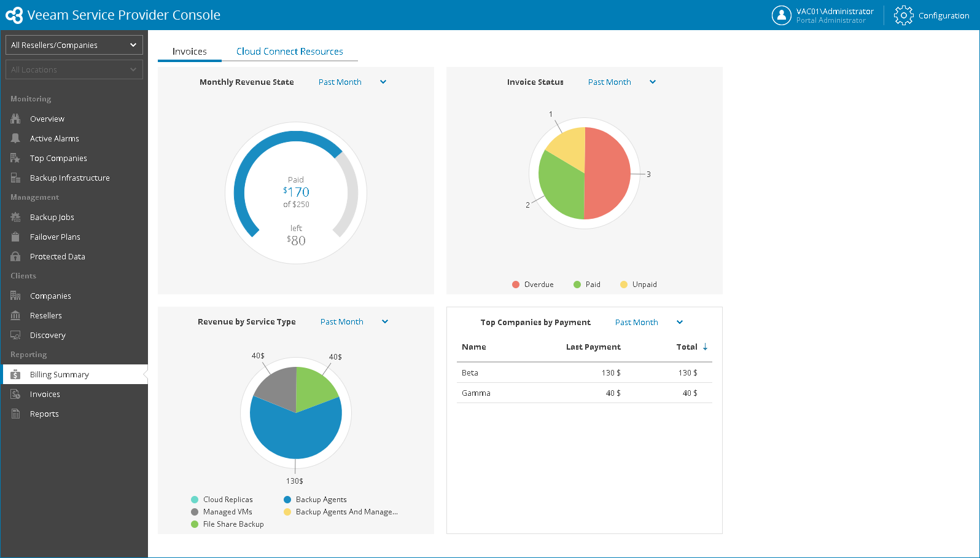Click the $170 paid value in gauge
Screen dimensions: 980x558
pyautogui.click(x=296, y=192)
